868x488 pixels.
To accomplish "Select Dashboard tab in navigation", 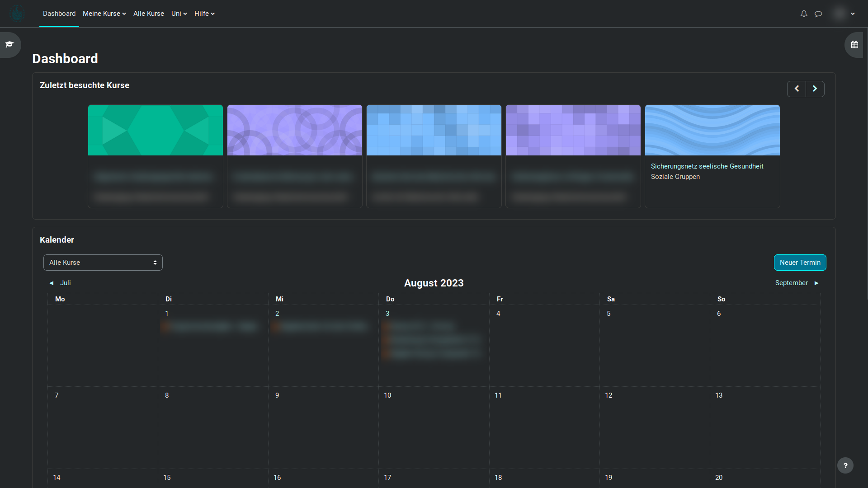I will pos(60,13).
